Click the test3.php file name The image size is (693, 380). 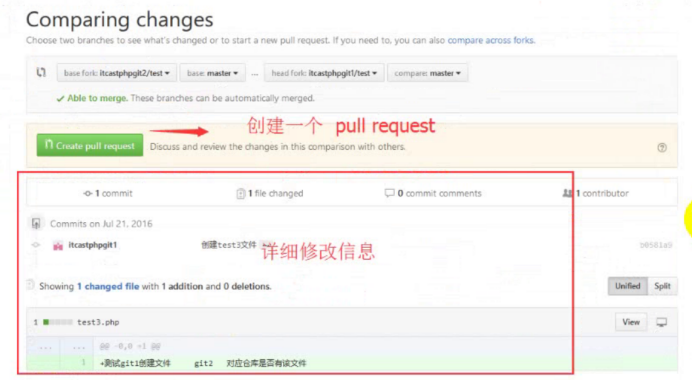point(98,322)
